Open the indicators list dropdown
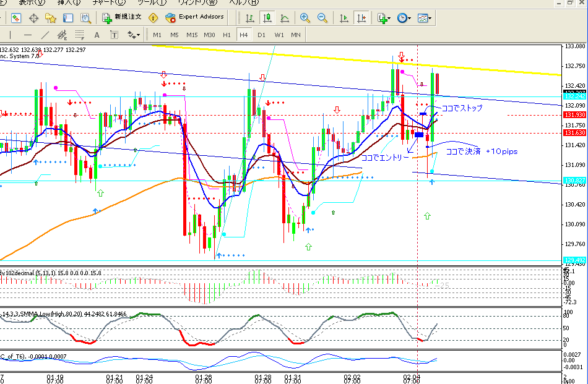 [x=384, y=18]
